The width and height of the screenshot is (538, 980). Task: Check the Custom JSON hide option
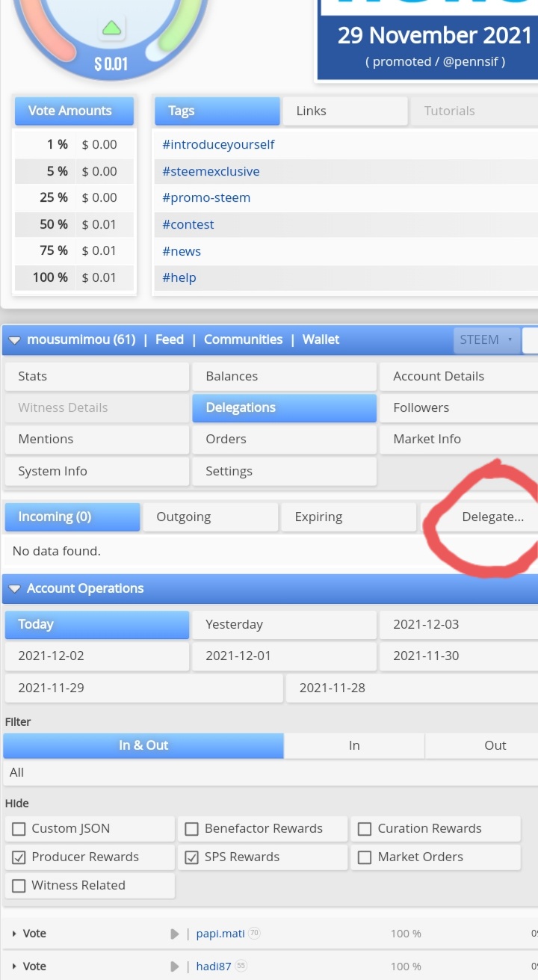click(x=18, y=828)
